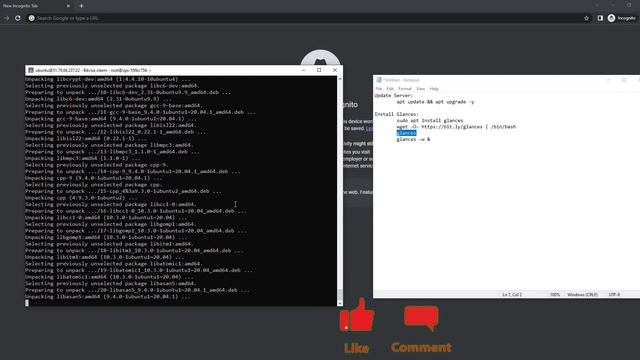Click the Bitvise xterm title bar icon
640x360 pixels.
[x=30, y=70]
